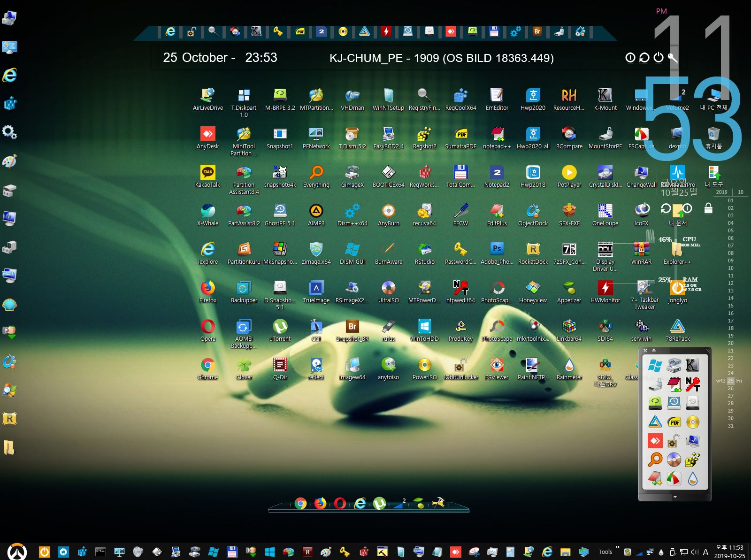Launch AnyBurn shortcut
The width and height of the screenshot is (751, 560).
click(388, 215)
